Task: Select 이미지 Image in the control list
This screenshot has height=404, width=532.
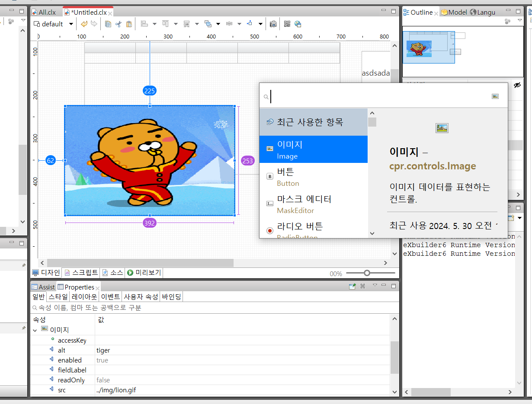Action: tap(313, 150)
